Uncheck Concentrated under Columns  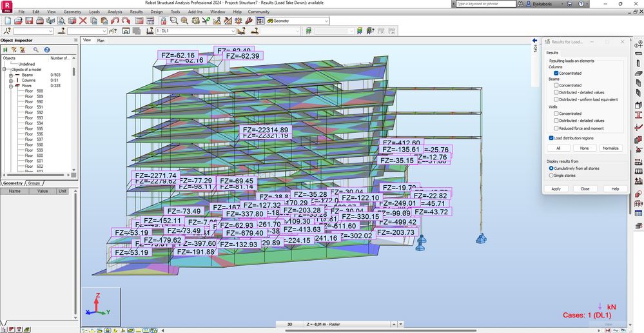pos(556,74)
